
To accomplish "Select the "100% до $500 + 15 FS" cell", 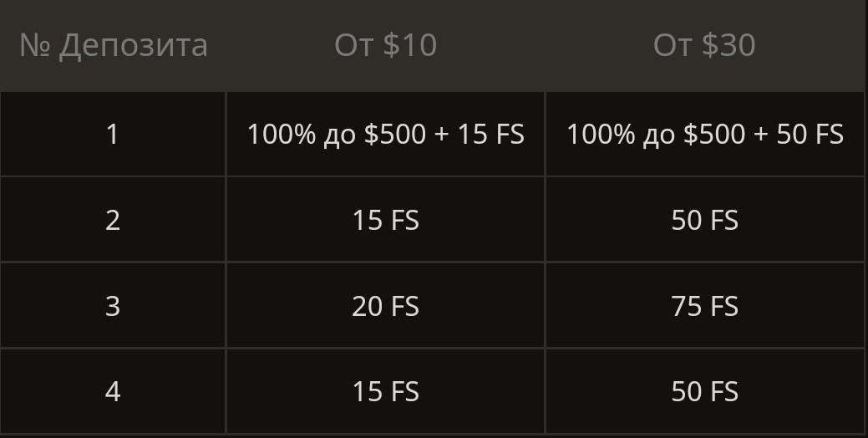I will (385, 135).
